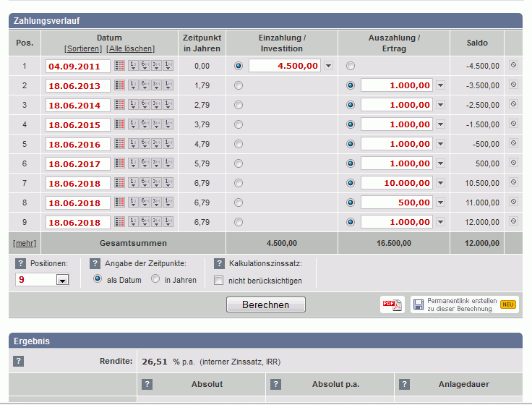Delete position 7 with its clear icon
The height and width of the screenshot is (405, 532).
tap(514, 182)
